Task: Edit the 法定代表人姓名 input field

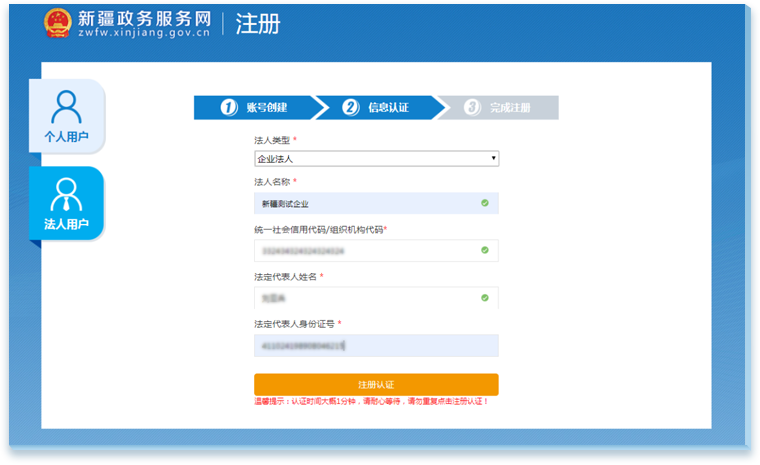Action: coord(365,297)
